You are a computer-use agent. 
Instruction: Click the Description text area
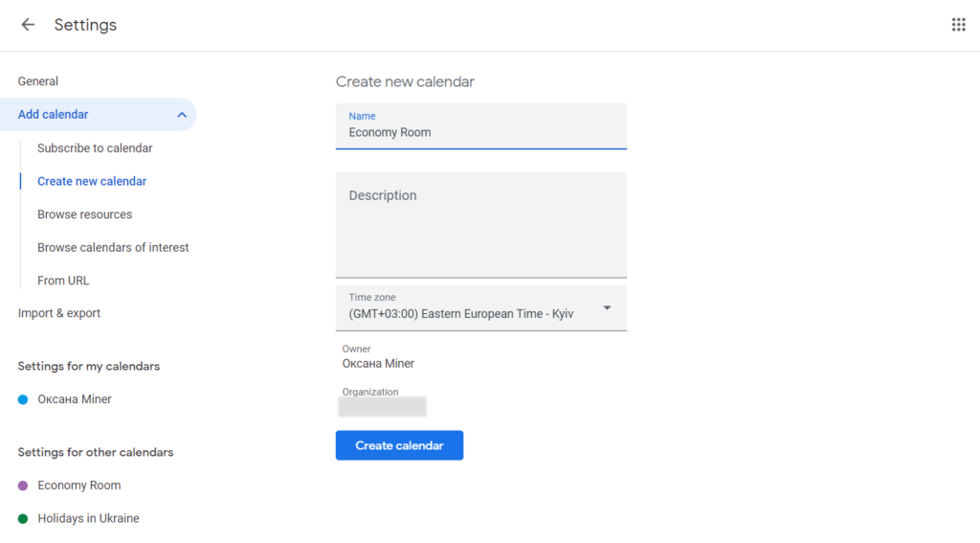pos(481,225)
